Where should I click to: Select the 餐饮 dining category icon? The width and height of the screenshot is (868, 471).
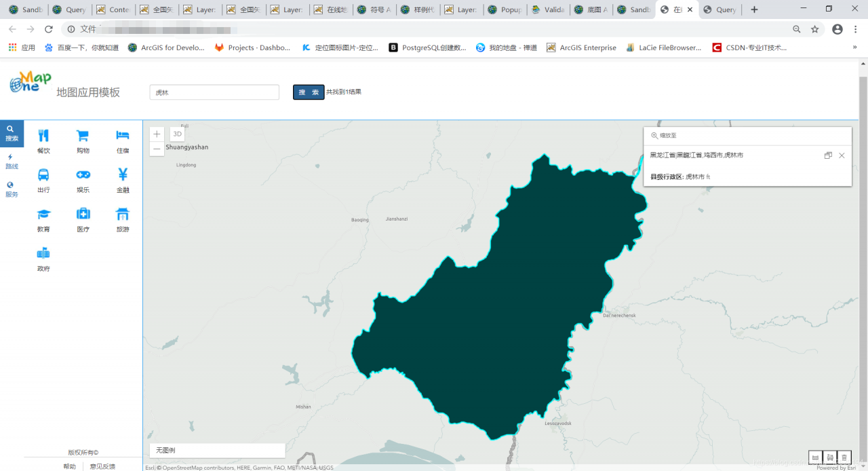(43, 135)
